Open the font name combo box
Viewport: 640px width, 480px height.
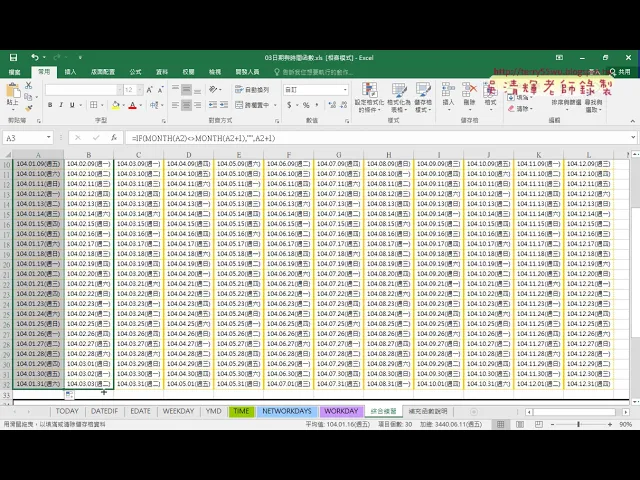tap(84, 90)
